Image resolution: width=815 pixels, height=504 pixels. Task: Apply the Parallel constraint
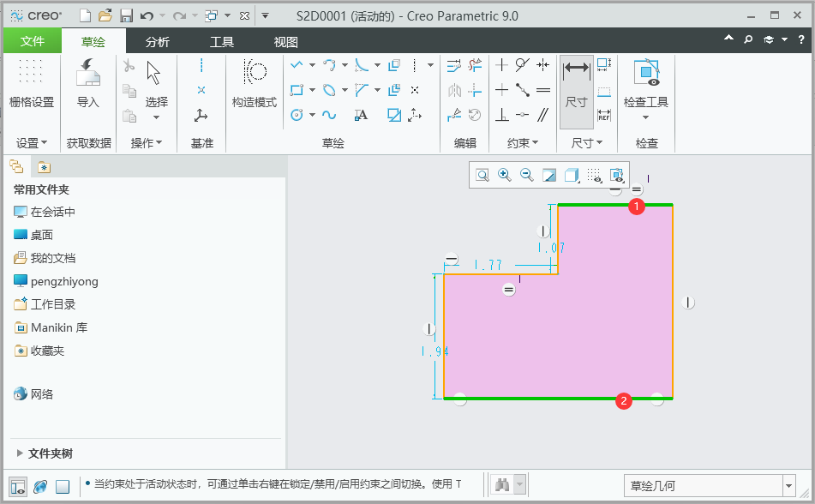[x=543, y=115]
